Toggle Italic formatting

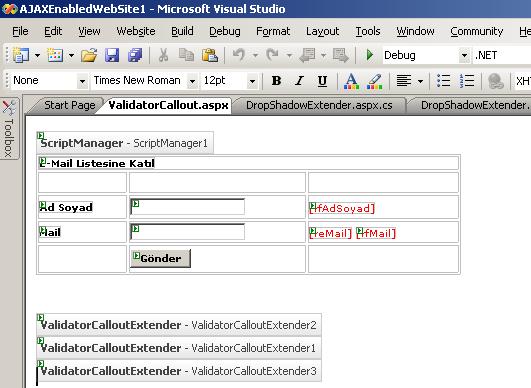(299, 81)
